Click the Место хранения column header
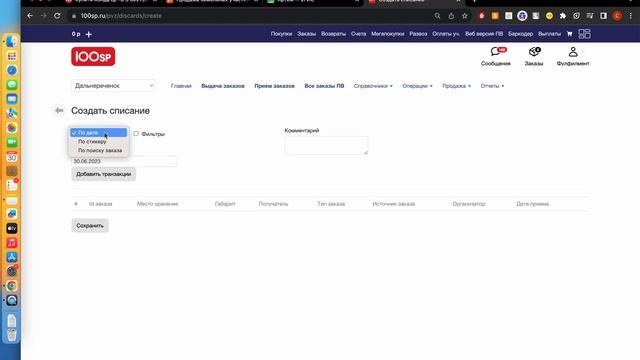The width and height of the screenshot is (640, 360). (158, 204)
